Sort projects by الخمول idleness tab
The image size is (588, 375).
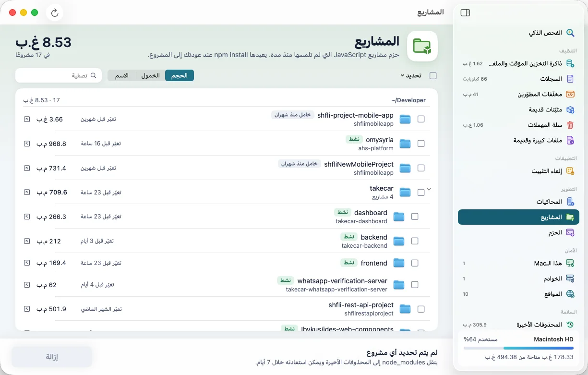point(150,75)
